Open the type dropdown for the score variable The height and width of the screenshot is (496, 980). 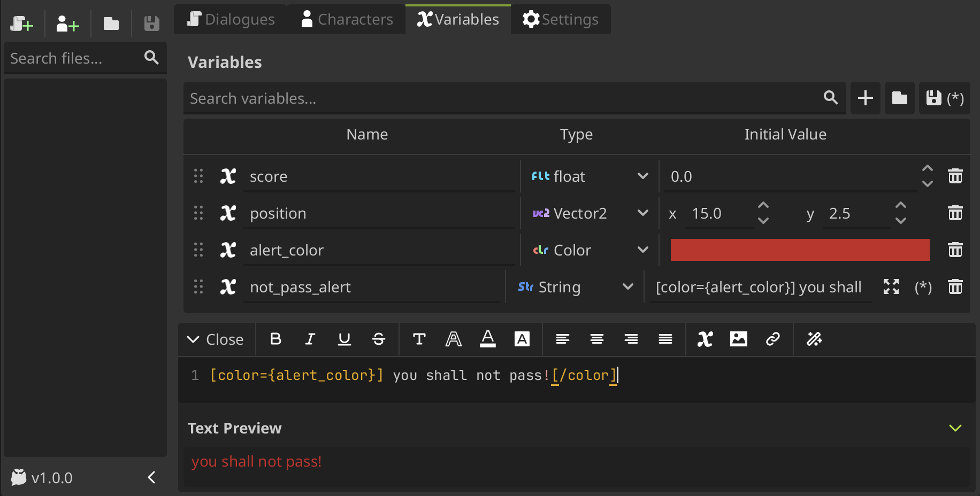[644, 176]
